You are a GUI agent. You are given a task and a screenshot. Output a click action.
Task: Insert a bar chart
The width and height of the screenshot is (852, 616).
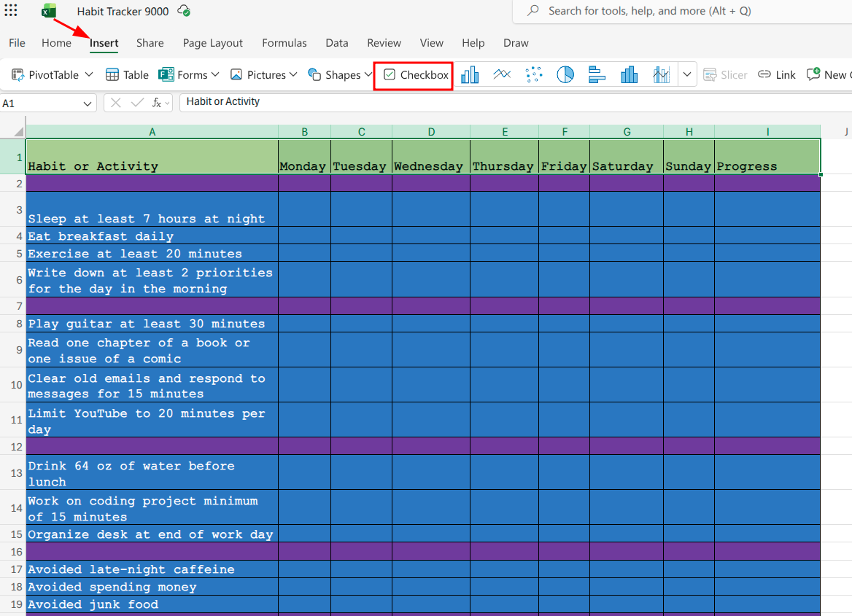pos(597,75)
